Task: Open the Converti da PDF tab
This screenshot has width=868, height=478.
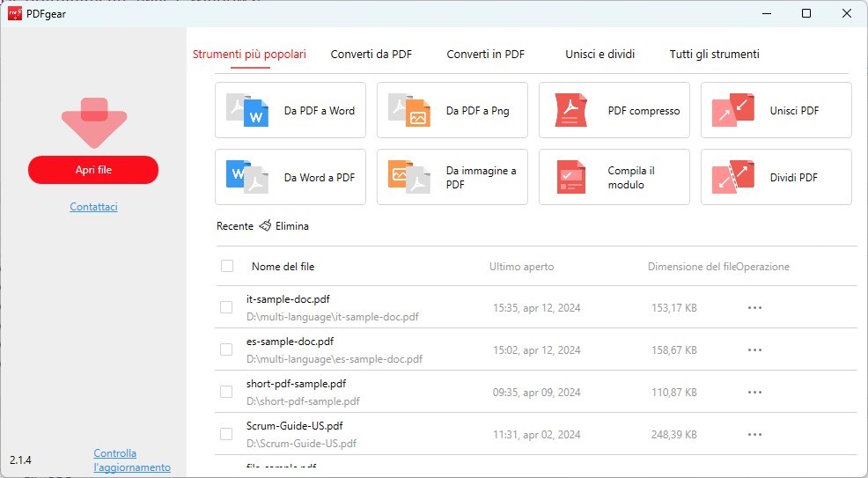Action: click(x=371, y=55)
